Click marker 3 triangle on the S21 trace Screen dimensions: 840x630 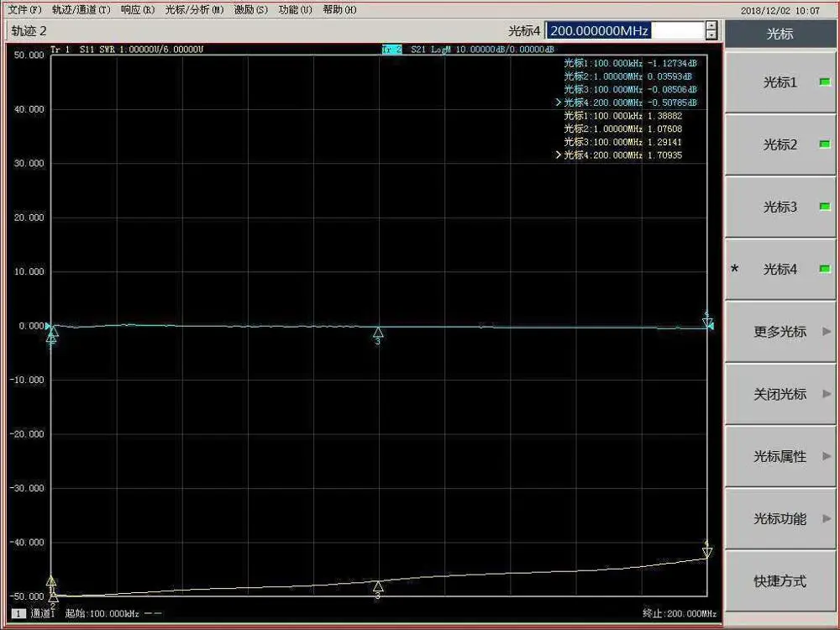(378, 333)
